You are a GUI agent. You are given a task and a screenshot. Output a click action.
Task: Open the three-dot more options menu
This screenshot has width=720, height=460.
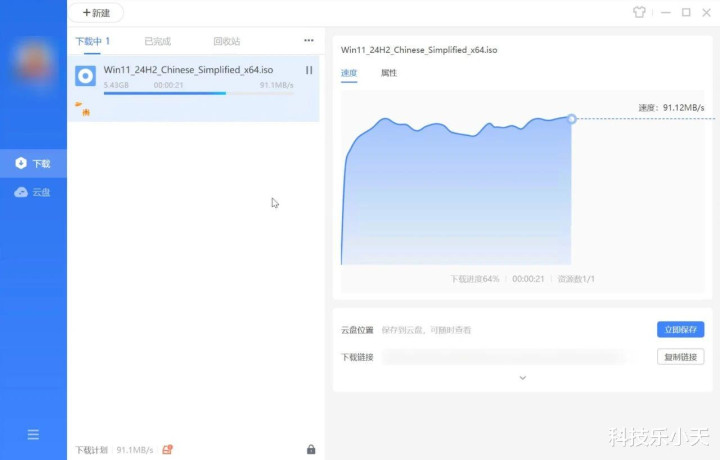click(x=309, y=40)
